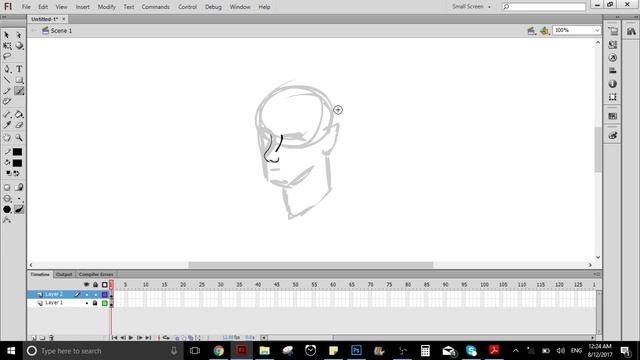The width and height of the screenshot is (640, 360).
Task: Toggle Object Drawing mode option
Action: pyautogui.click(x=7, y=187)
